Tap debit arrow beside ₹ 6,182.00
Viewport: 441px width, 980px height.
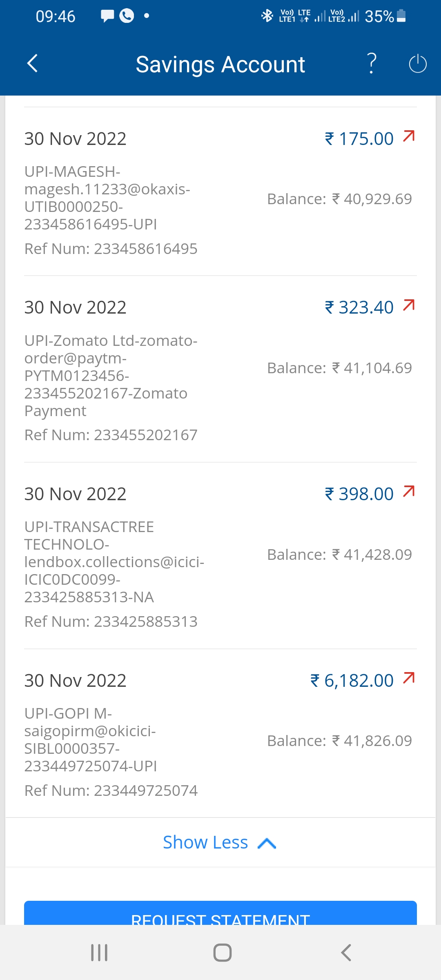pyautogui.click(x=409, y=678)
